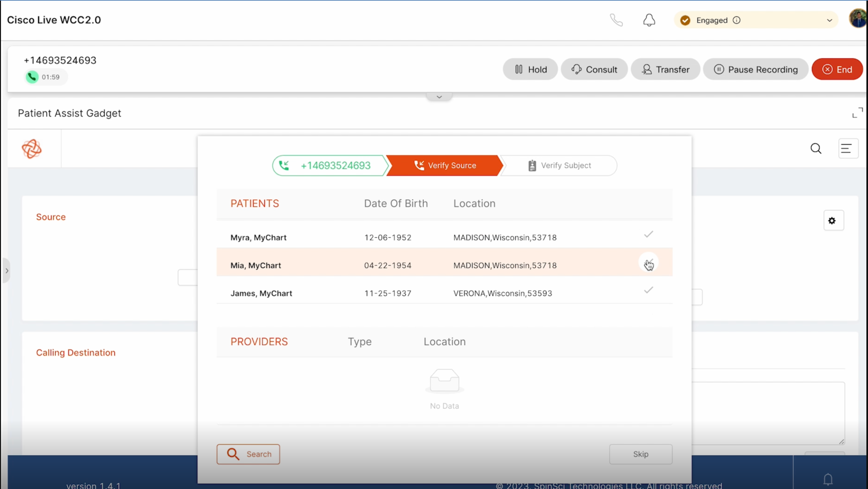Click the phone dialer icon in header

(x=616, y=20)
